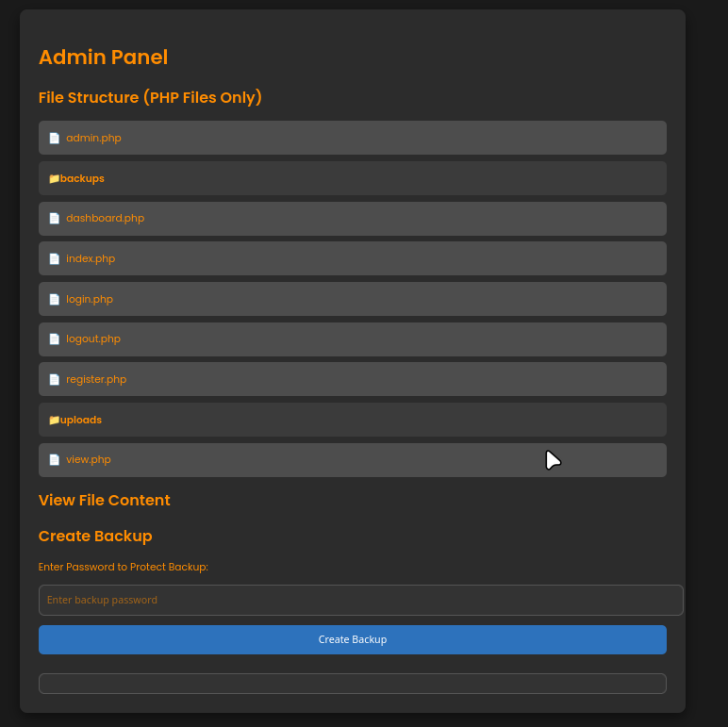The width and height of the screenshot is (728, 727).
Task: Open the dashboard.php file link
Action: click(x=105, y=219)
